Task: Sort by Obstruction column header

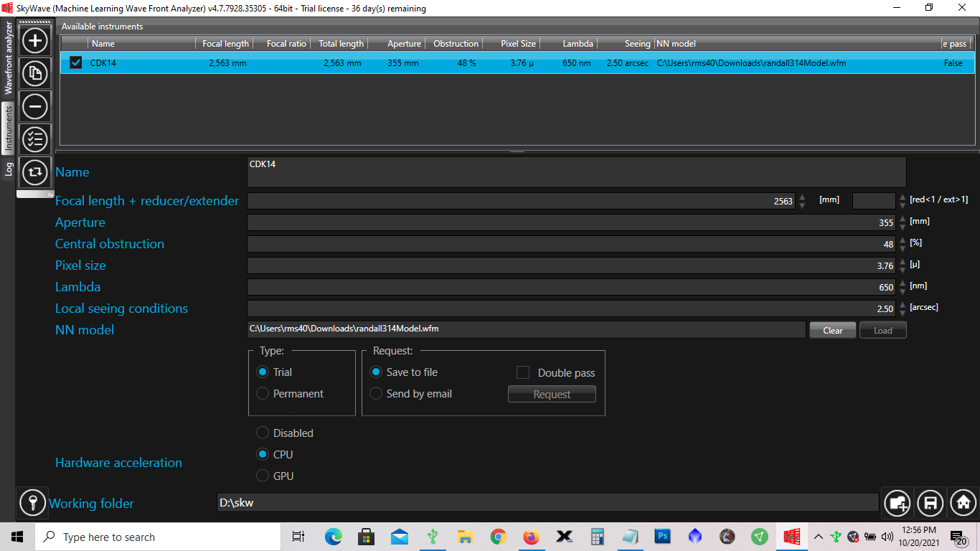Action: click(456, 44)
